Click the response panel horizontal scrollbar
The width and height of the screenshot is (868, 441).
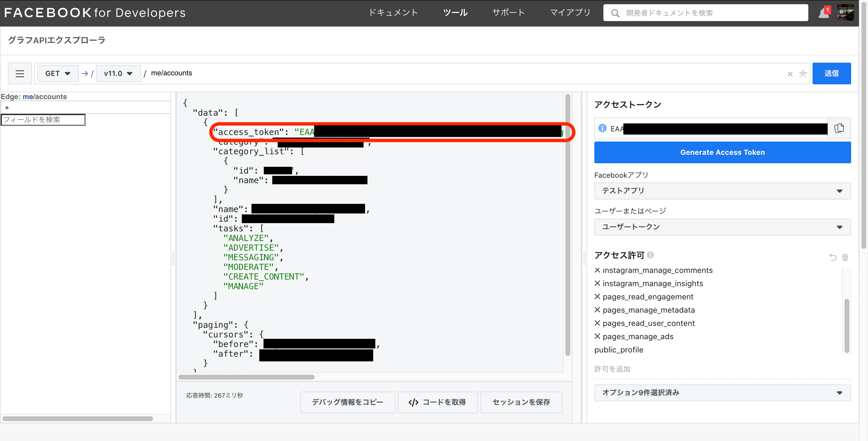coord(246,377)
